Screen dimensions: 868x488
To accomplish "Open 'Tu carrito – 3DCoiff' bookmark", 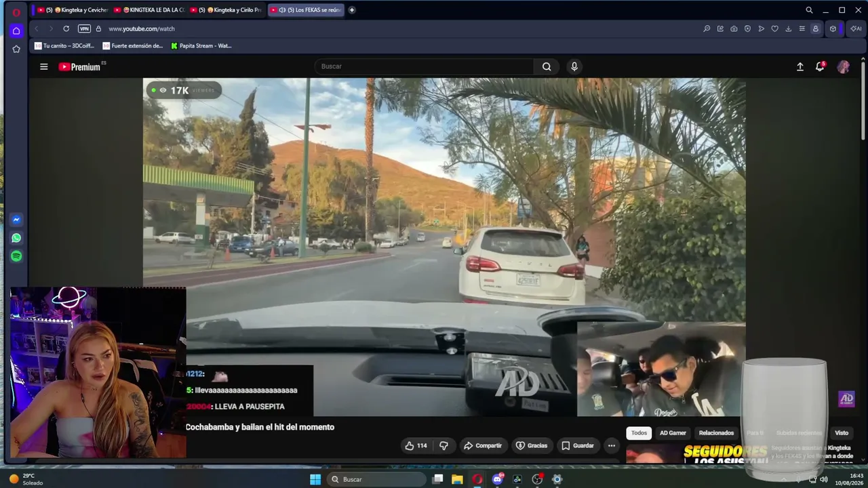I will coord(64,46).
